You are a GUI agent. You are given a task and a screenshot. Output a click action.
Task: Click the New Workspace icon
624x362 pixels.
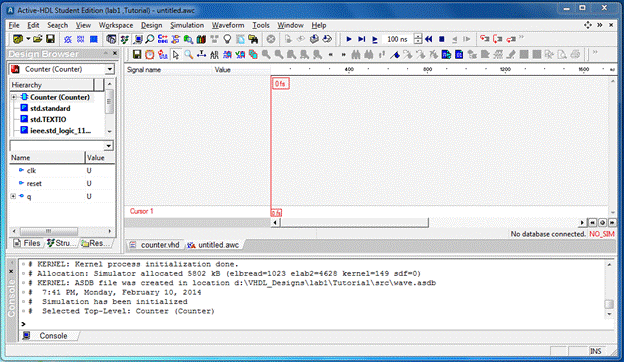point(18,39)
